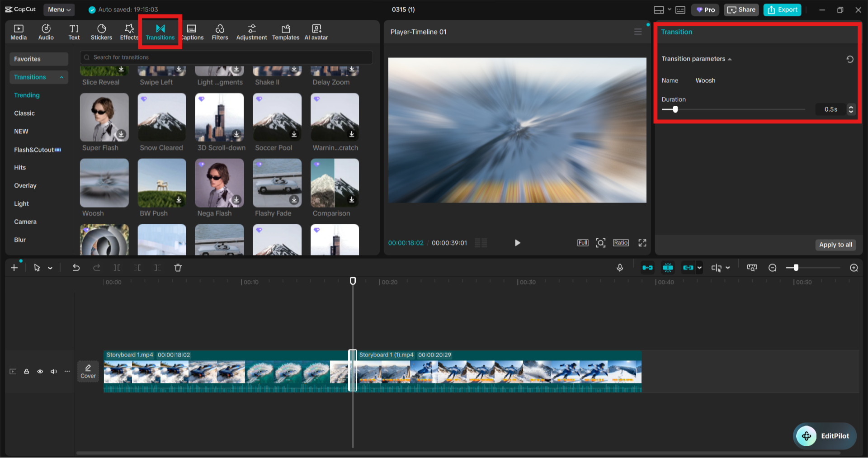
Task: Open the Filters panel
Action: click(220, 32)
